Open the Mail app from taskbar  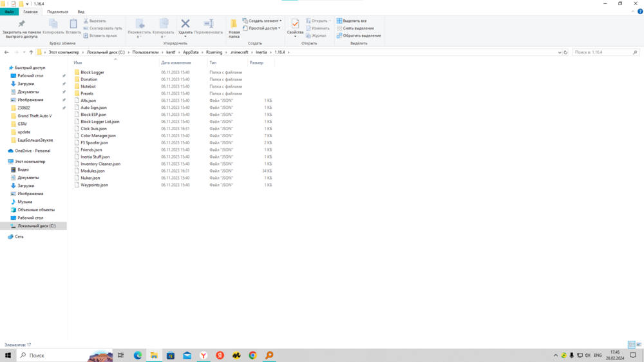pos(187,355)
